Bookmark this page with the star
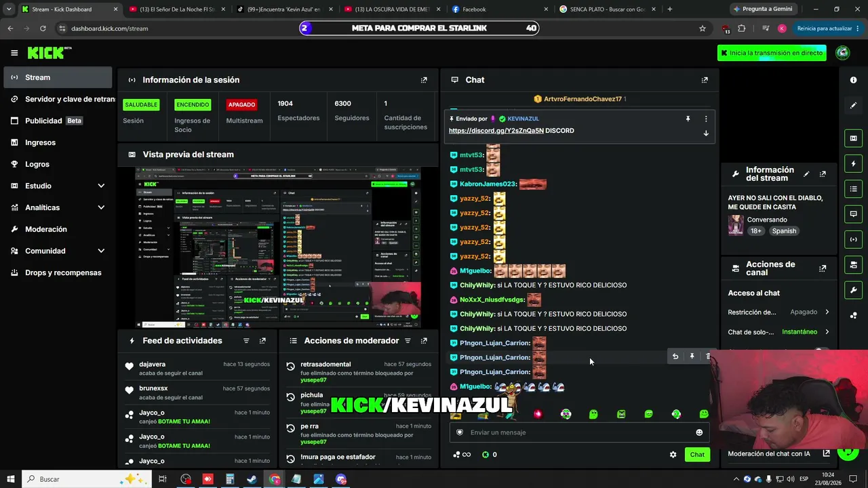The image size is (868, 488). pos(703,28)
